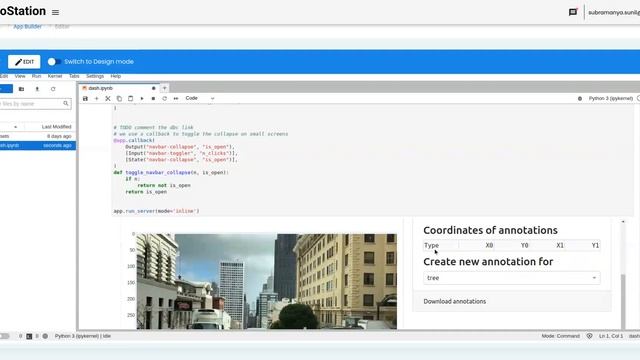Interrupt the kernel with the stop icon
This screenshot has width=640, height=360.
tap(153, 98)
